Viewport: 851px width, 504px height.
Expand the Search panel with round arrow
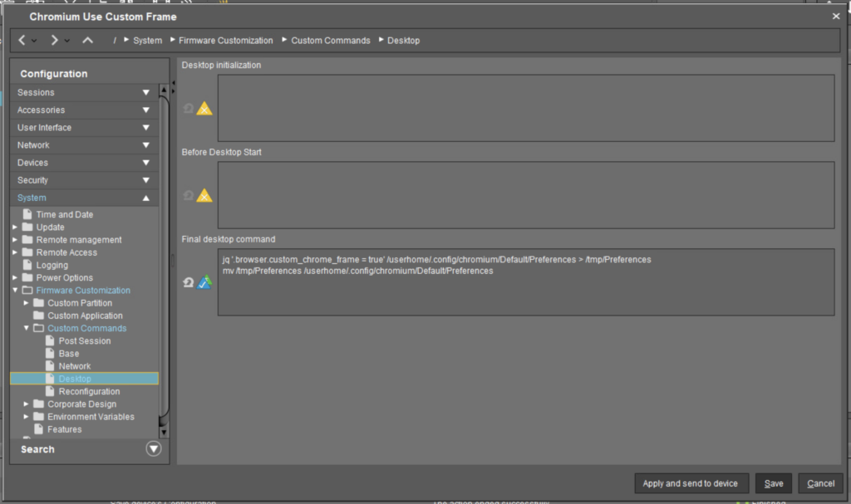click(154, 449)
